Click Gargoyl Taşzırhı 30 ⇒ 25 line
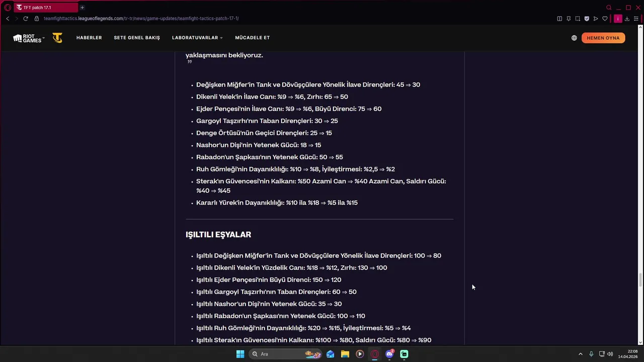 267,121
